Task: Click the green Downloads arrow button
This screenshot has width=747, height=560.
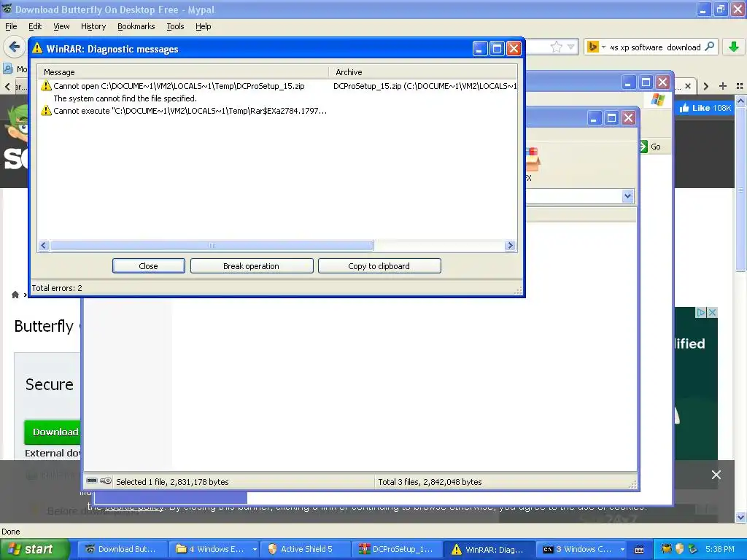Action: click(734, 47)
